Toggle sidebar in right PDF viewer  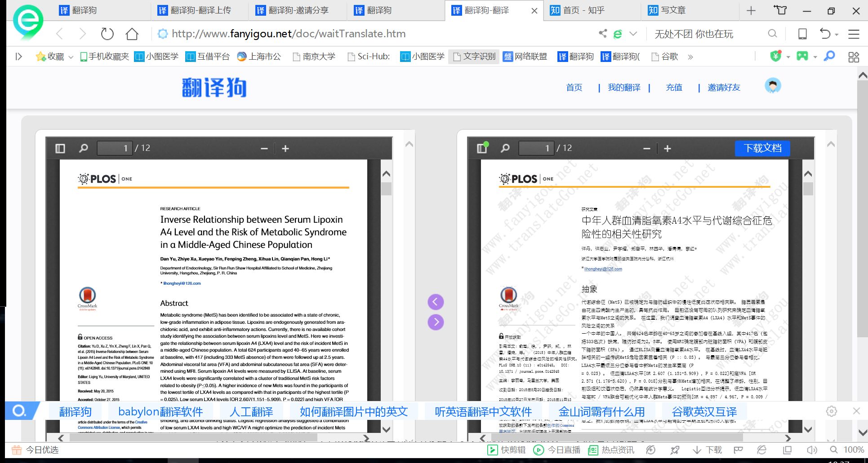click(482, 148)
